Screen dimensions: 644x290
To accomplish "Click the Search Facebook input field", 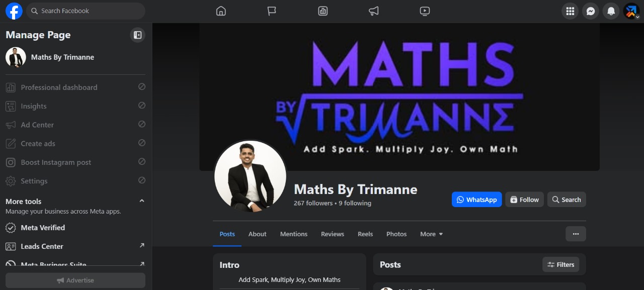I will pos(86,11).
